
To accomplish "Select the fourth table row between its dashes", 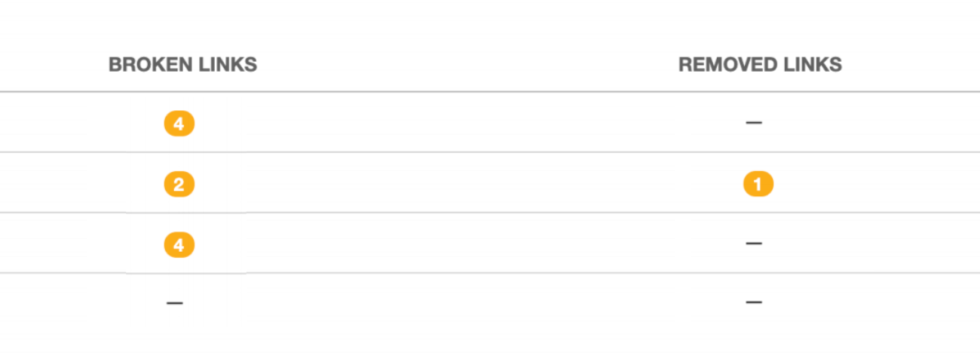I will click(467, 302).
